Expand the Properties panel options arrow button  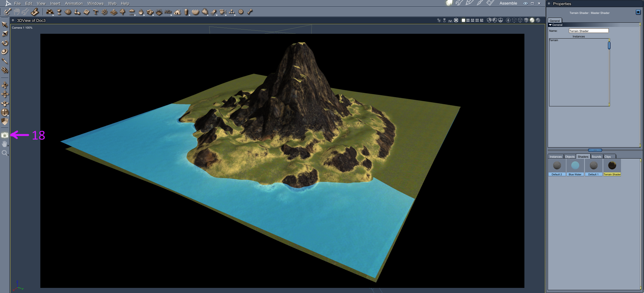(638, 12)
